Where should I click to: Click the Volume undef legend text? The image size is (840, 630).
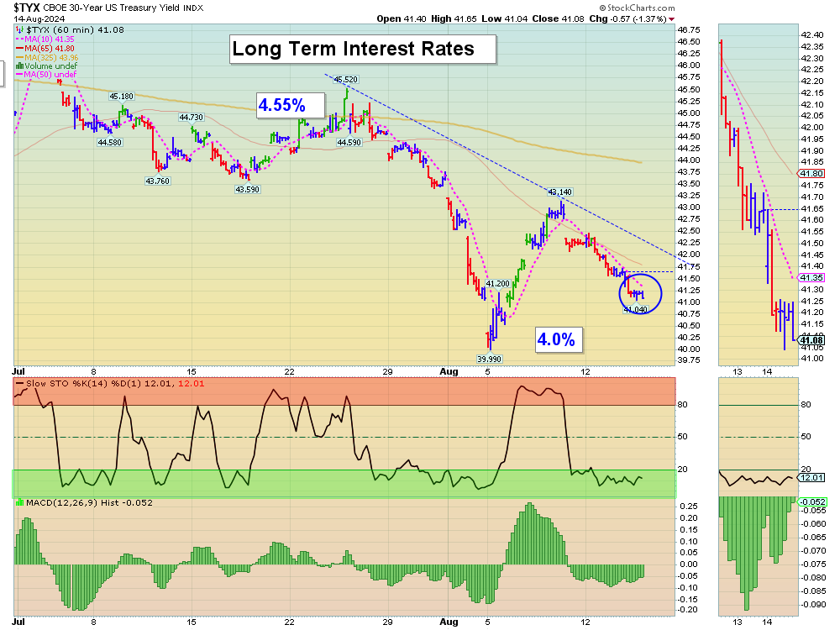[51, 66]
